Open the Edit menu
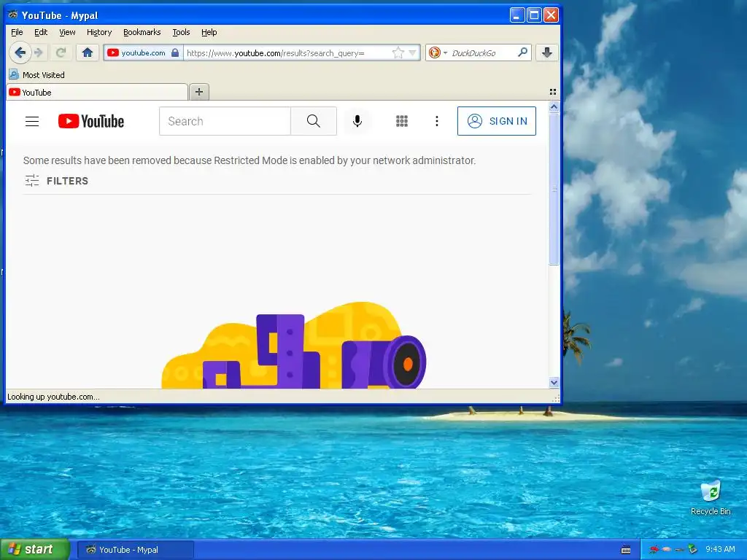This screenshot has width=747, height=560. point(41,32)
